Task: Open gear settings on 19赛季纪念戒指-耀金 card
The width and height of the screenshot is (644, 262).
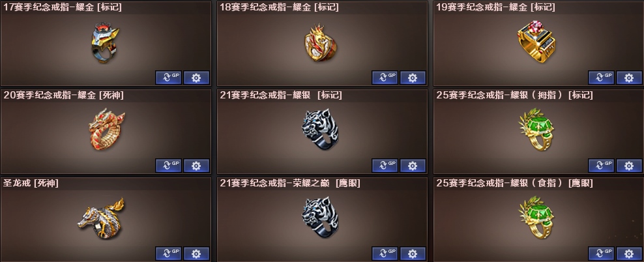Action: (629, 78)
